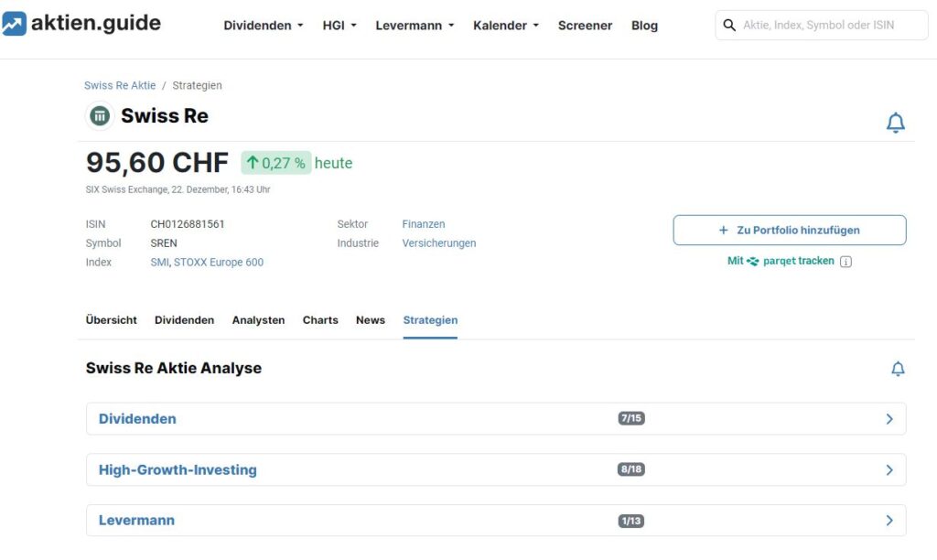Screen dimensions: 937x560
Task: Click the symbol value SREN
Action: (164, 243)
